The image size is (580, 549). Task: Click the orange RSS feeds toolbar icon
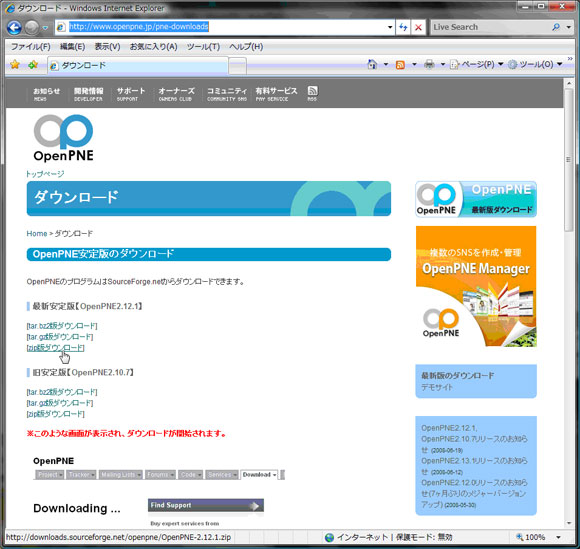[x=400, y=65]
